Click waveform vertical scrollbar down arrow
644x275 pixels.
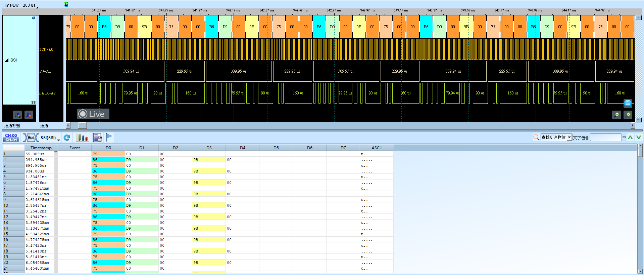coord(638,120)
